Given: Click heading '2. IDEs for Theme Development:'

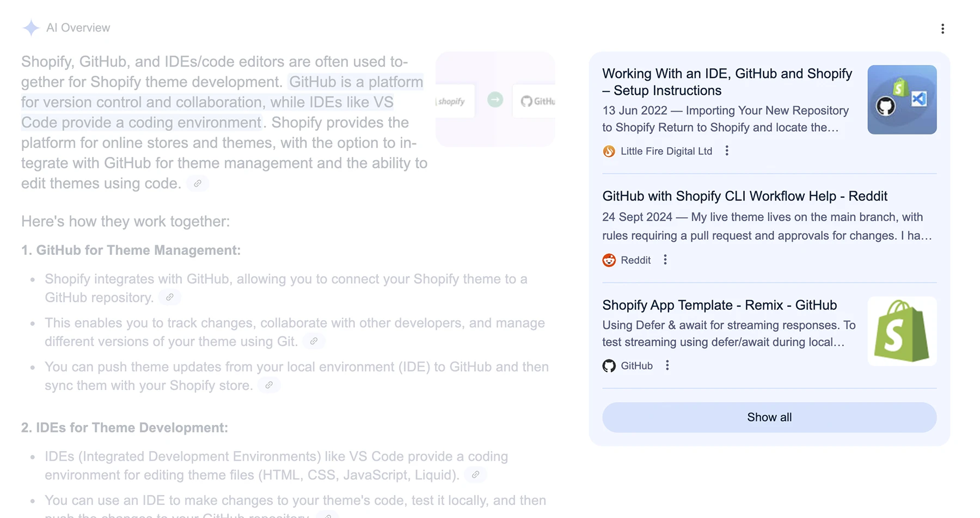Looking at the screenshot, I should pos(125,428).
